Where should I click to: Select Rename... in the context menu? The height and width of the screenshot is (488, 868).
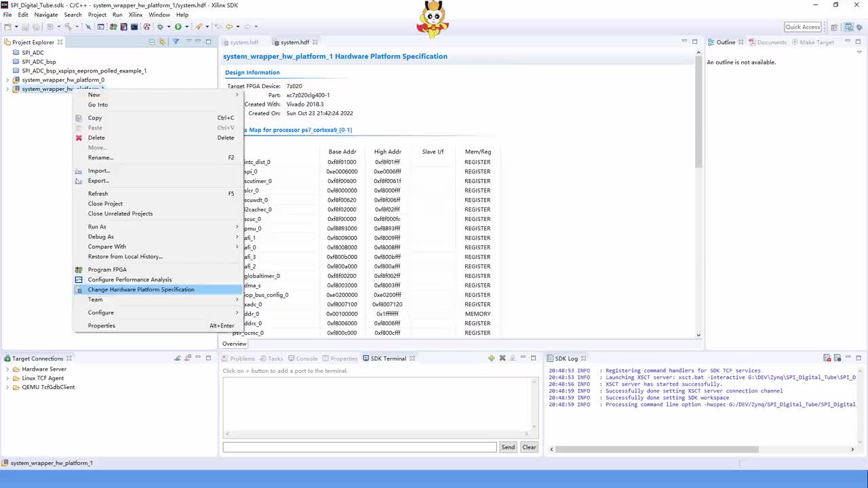coord(100,157)
